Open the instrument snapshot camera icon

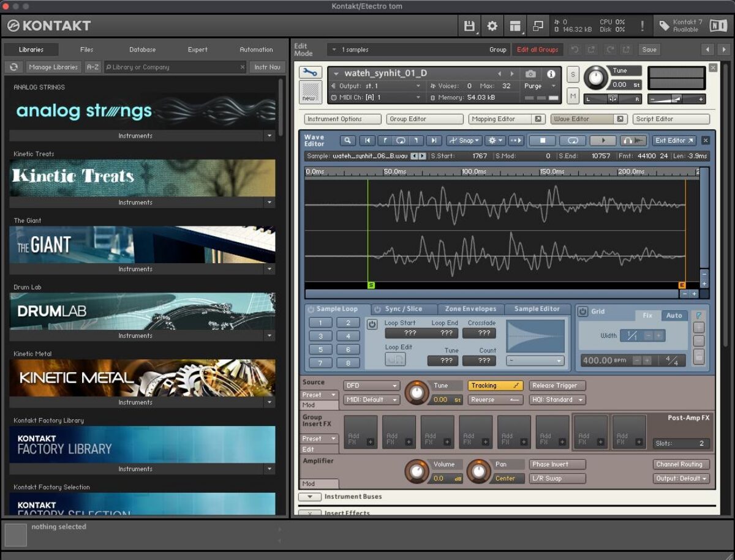click(x=531, y=73)
